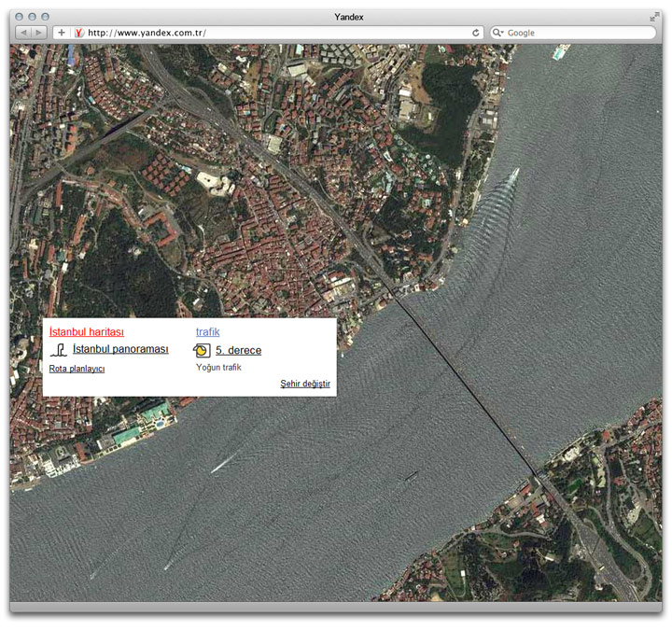
Task: Enter full screen using the top-right arrows icon
Action: [x=654, y=17]
